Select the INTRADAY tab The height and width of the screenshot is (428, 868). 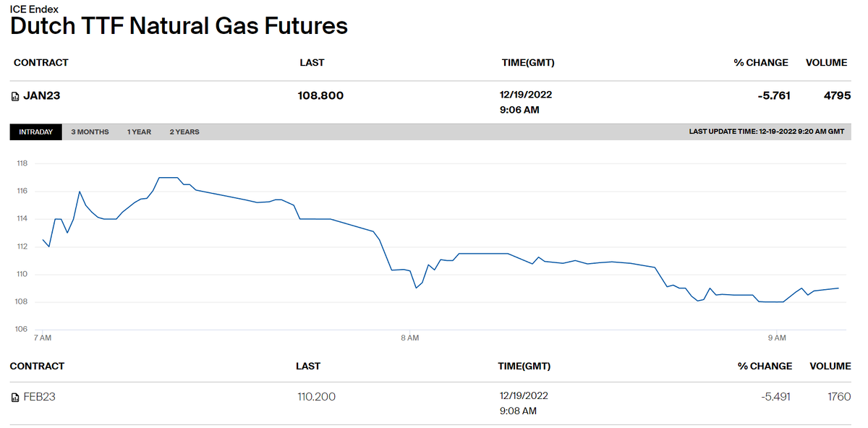point(36,132)
